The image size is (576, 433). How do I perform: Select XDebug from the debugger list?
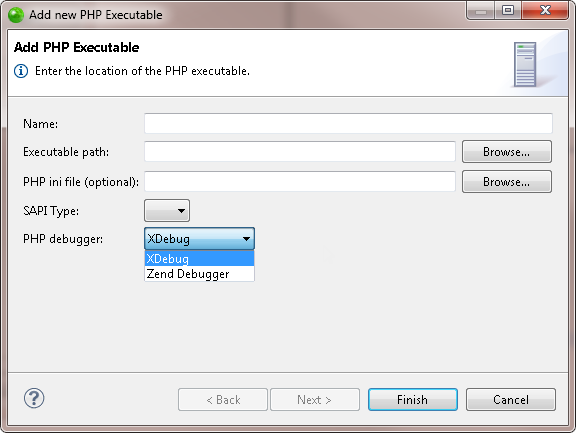click(199, 259)
